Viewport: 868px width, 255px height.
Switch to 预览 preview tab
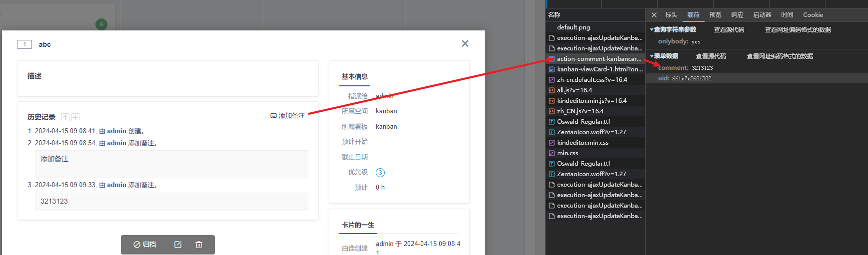click(x=715, y=15)
